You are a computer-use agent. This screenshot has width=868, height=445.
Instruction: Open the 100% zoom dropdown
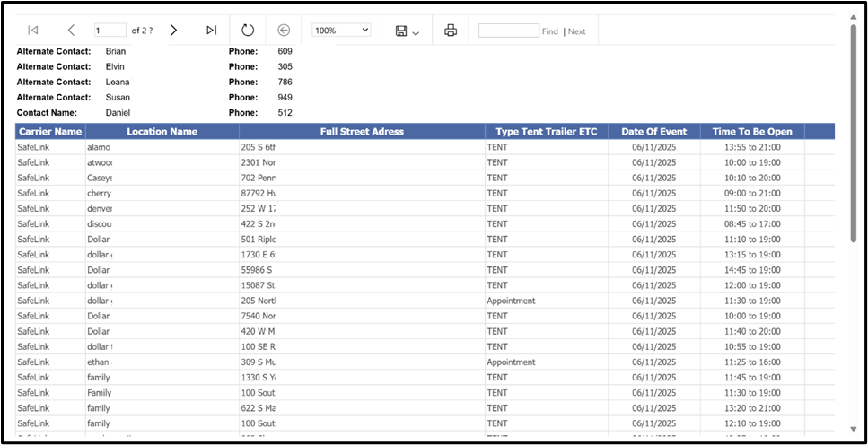tap(342, 31)
